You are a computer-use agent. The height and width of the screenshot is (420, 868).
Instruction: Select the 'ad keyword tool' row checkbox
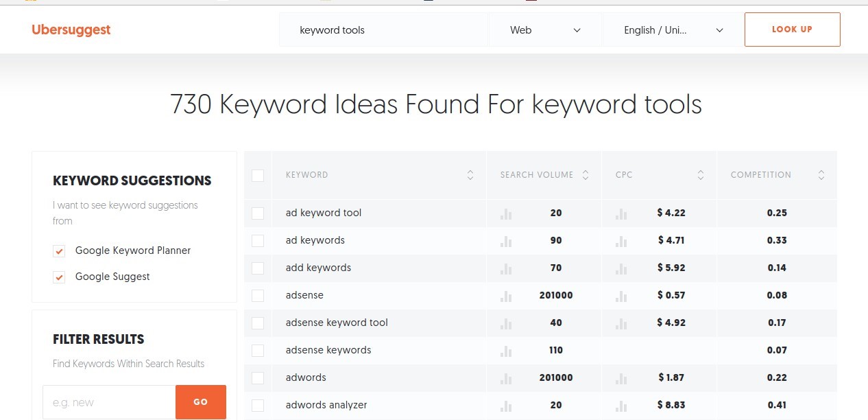[x=258, y=213]
